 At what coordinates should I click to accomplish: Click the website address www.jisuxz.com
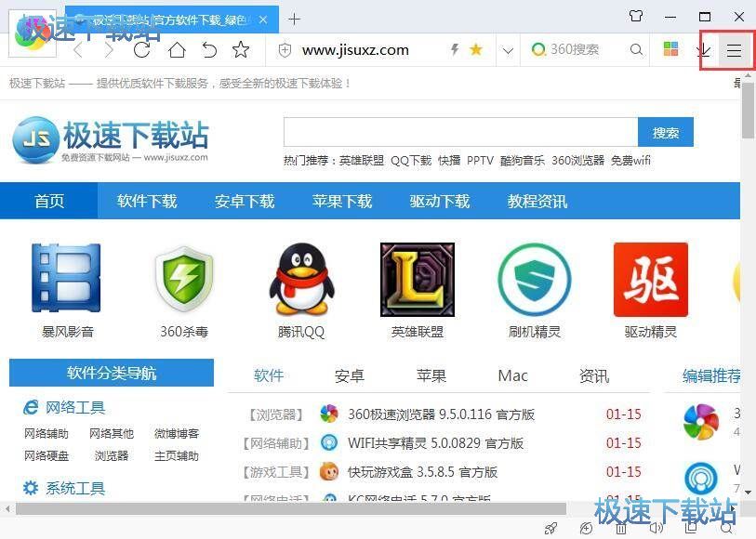coord(355,49)
